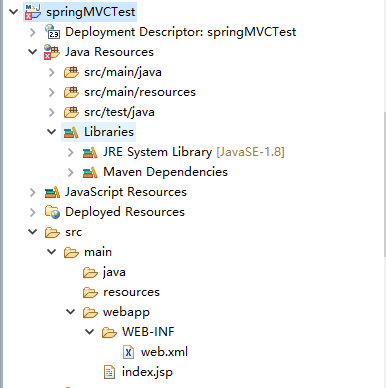Click the webapp folder icon

click(x=90, y=312)
